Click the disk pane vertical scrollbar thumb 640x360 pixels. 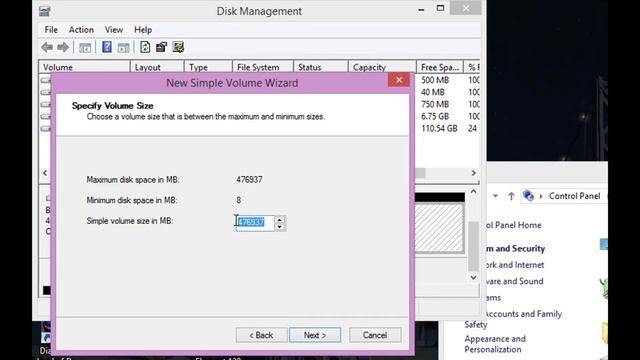(473, 247)
